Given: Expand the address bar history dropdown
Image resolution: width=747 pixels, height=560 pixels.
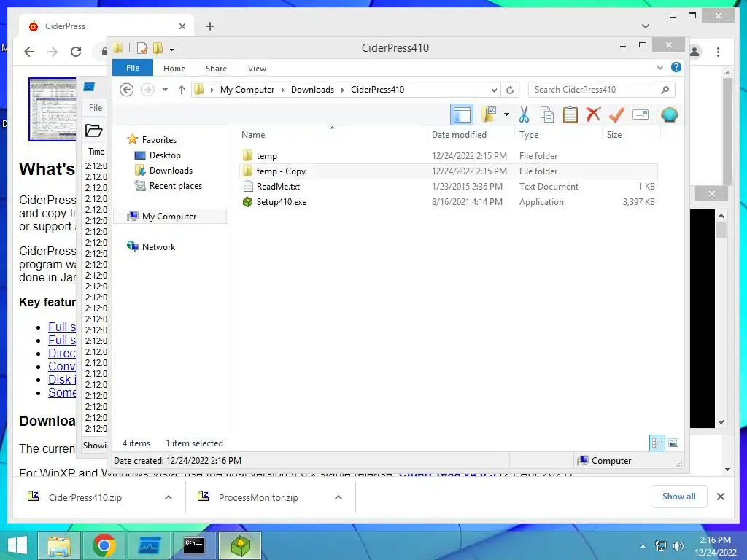Looking at the screenshot, I should [494, 90].
